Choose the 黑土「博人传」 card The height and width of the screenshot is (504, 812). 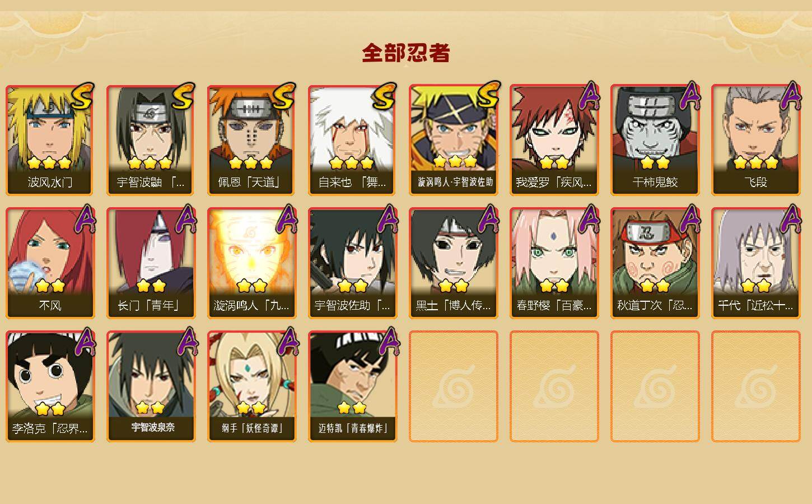point(454,263)
